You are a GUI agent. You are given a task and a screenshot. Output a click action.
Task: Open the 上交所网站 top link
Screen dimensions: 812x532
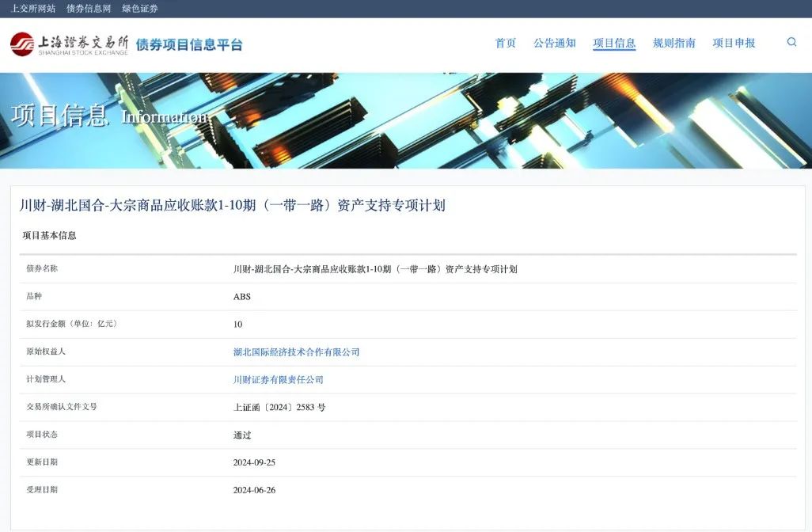tap(33, 8)
